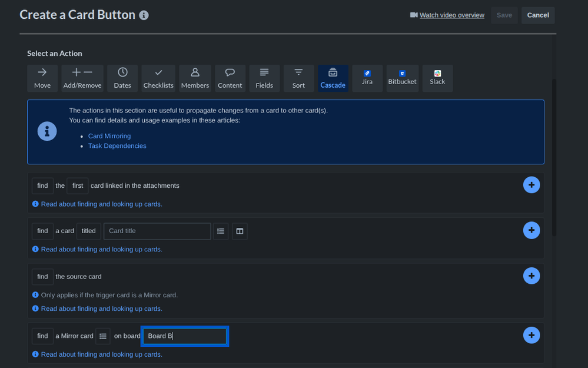
Task: Toggle 'find' option in the card titled row
Action: (x=43, y=231)
